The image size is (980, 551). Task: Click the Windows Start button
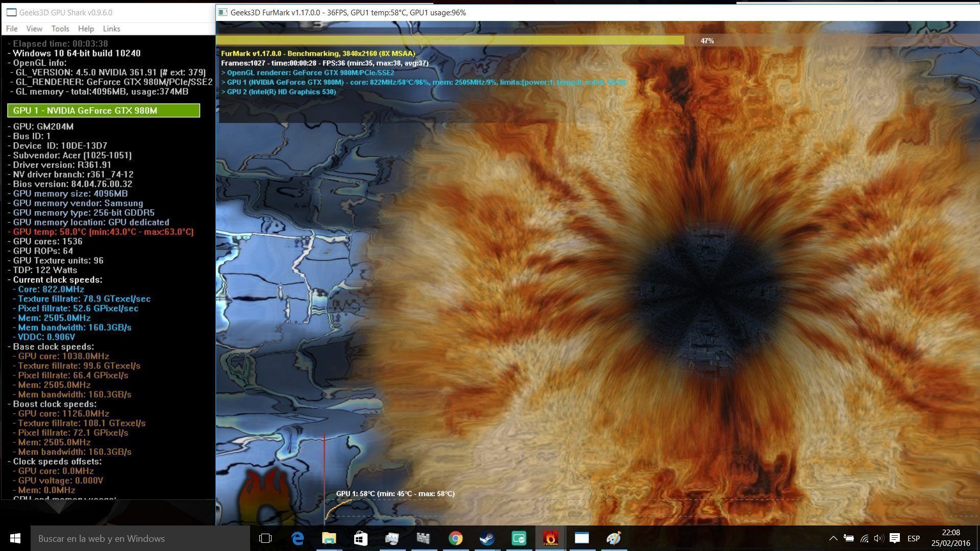(x=15, y=538)
